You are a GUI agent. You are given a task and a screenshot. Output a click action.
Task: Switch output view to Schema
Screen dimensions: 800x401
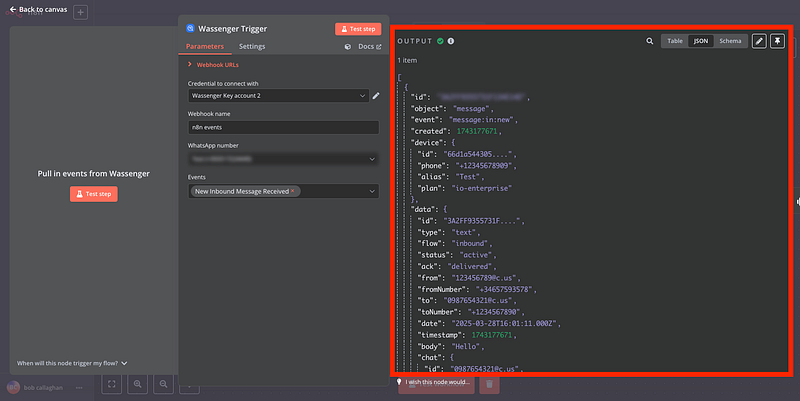point(727,41)
